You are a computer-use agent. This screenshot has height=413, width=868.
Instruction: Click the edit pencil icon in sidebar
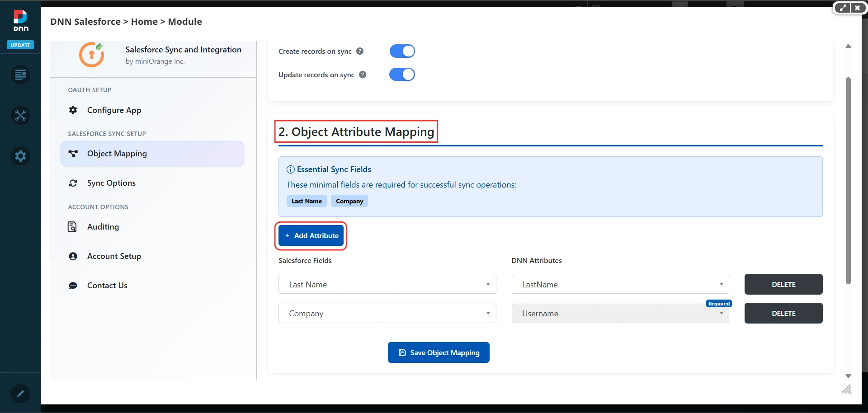[20, 394]
